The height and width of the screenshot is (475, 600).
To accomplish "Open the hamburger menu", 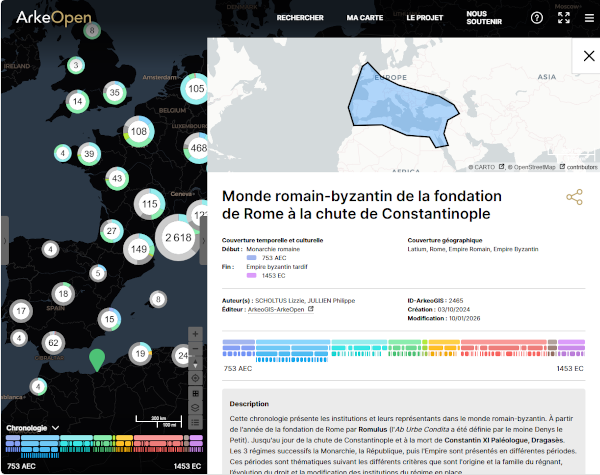I will click(589, 18).
